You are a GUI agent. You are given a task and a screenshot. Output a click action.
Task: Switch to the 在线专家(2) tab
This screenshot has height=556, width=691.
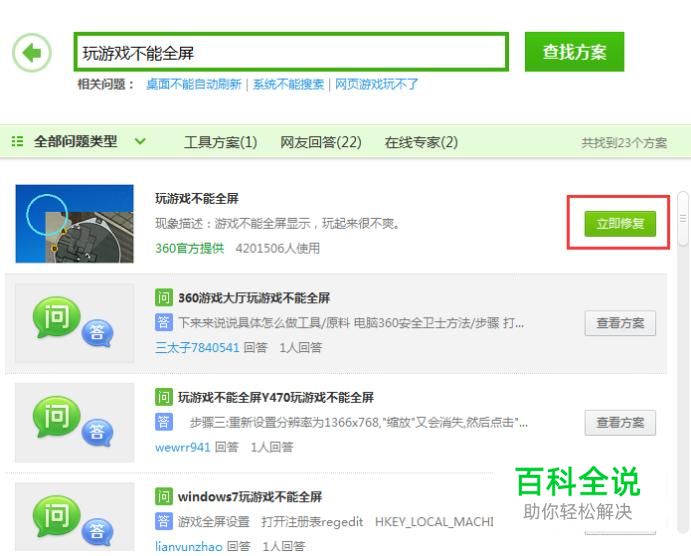(421, 142)
